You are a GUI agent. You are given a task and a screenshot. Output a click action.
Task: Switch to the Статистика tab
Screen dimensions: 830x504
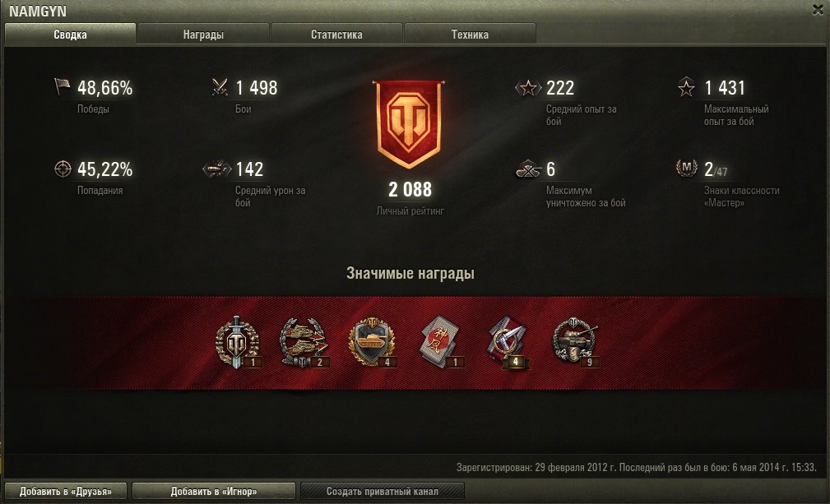tap(336, 35)
